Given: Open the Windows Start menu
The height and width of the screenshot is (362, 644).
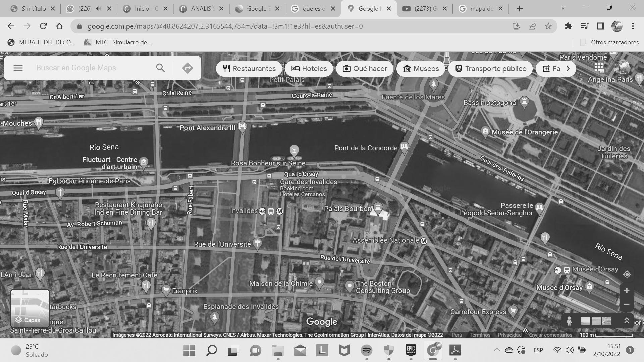Looking at the screenshot, I should click(x=189, y=351).
